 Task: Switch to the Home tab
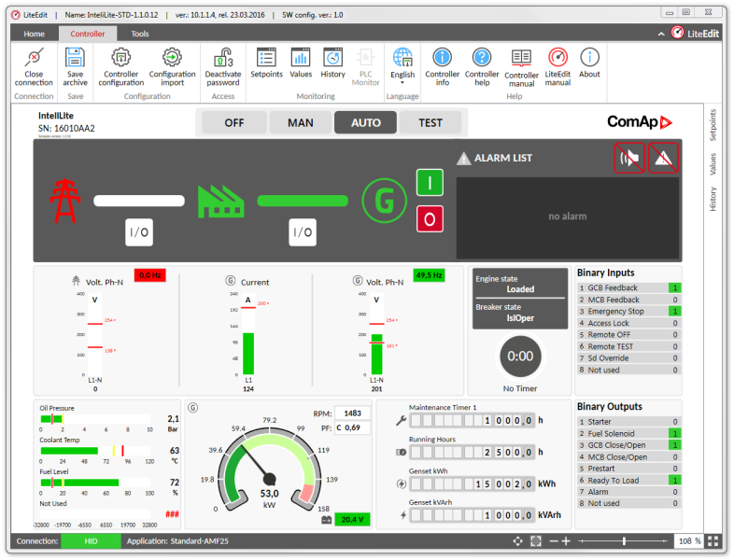(x=34, y=34)
